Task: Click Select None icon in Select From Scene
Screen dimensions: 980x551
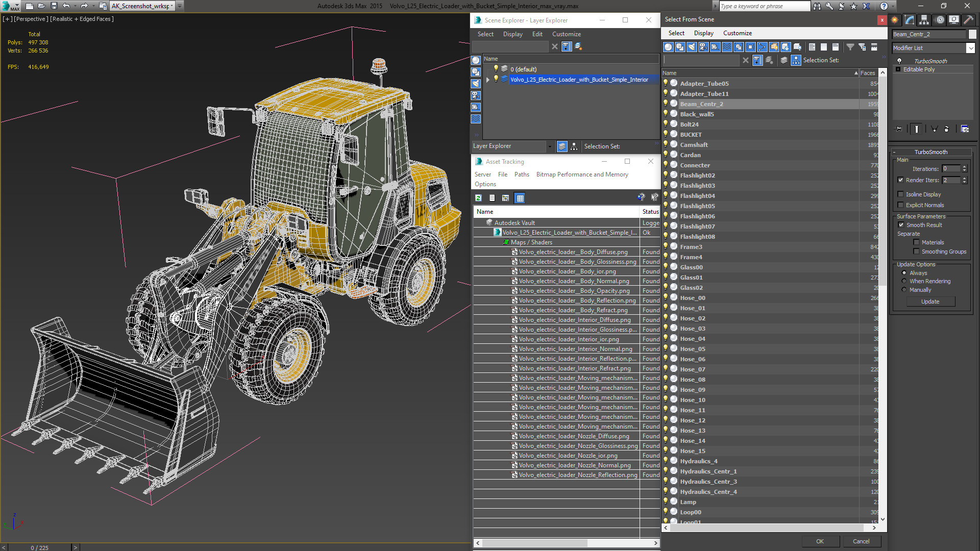Action: click(x=824, y=47)
